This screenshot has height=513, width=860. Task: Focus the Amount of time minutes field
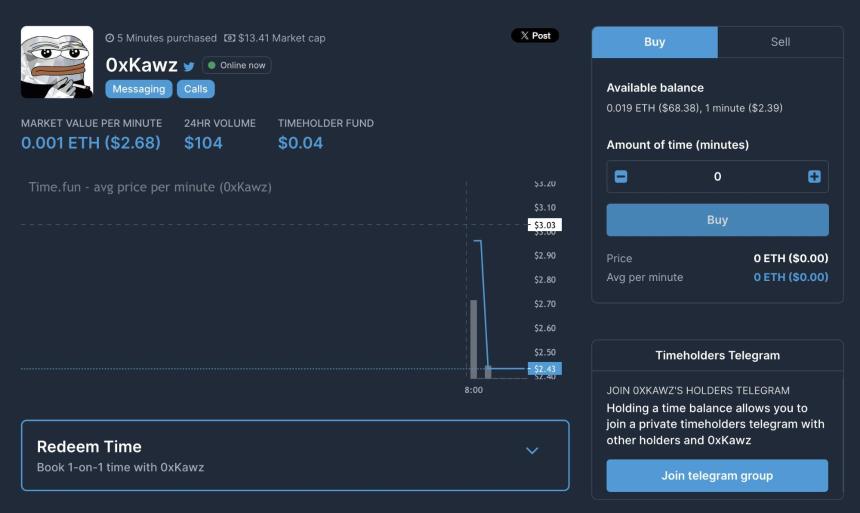[717, 177]
